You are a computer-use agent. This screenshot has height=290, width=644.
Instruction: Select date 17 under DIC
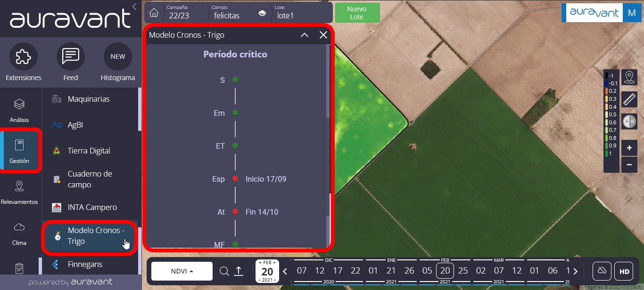coord(338,271)
